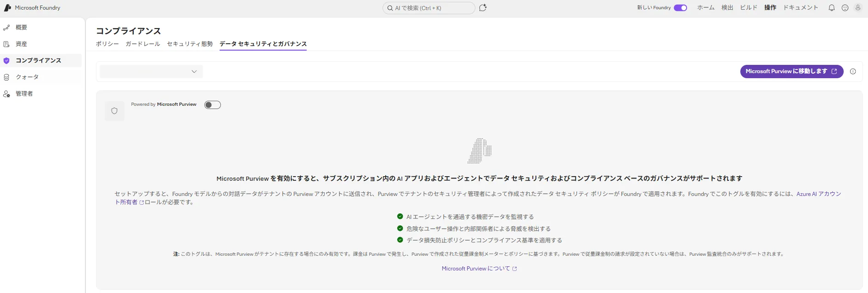Image resolution: width=868 pixels, height=293 pixels.
Task: Go to 操作 in top navigation
Action: pos(770,8)
